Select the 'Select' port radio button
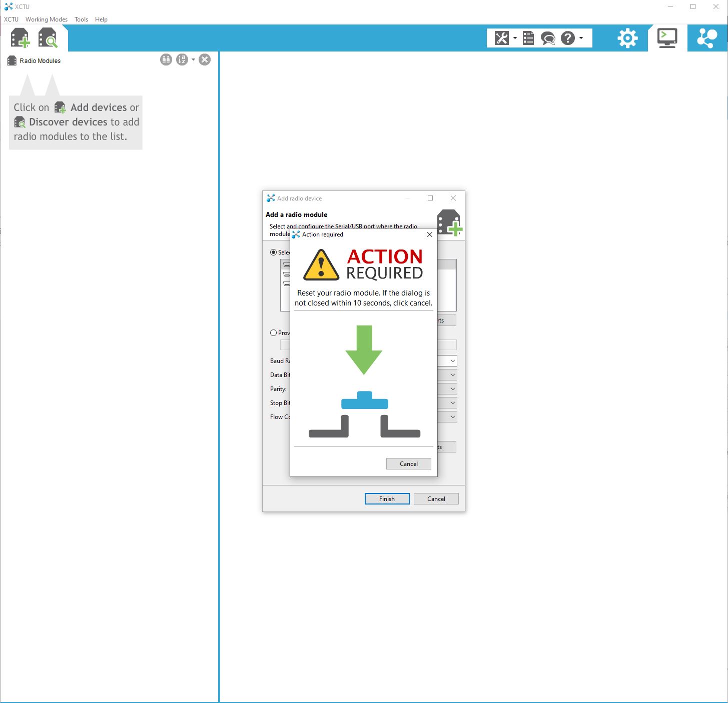728x703 pixels. [273, 252]
